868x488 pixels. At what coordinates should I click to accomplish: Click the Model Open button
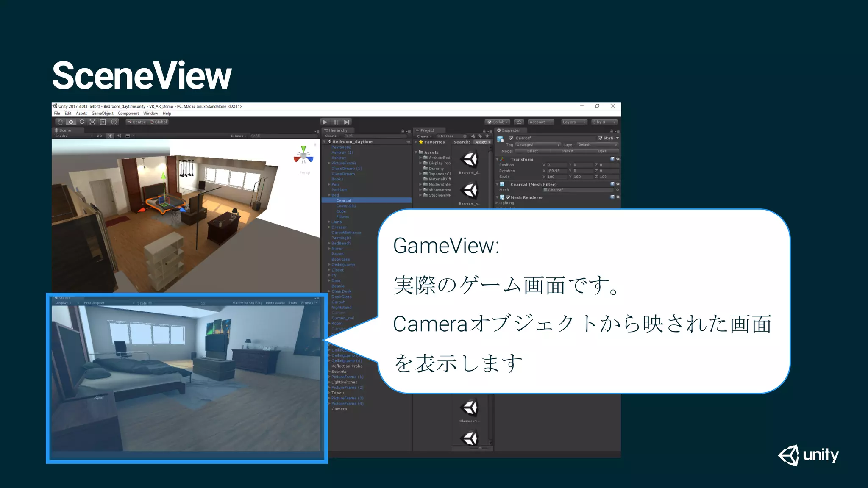(x=602, y=151)
